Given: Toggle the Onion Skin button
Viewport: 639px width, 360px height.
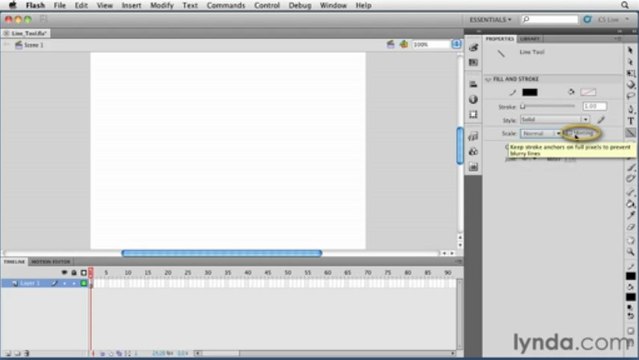Looking at the screenshot, I should [102, 353].
